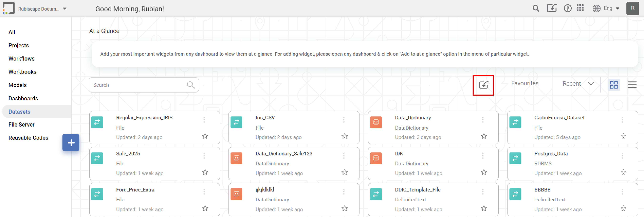Open the global search icon in the top bar
The width and height of the screenshot is (644, 217).
(536, 8)
